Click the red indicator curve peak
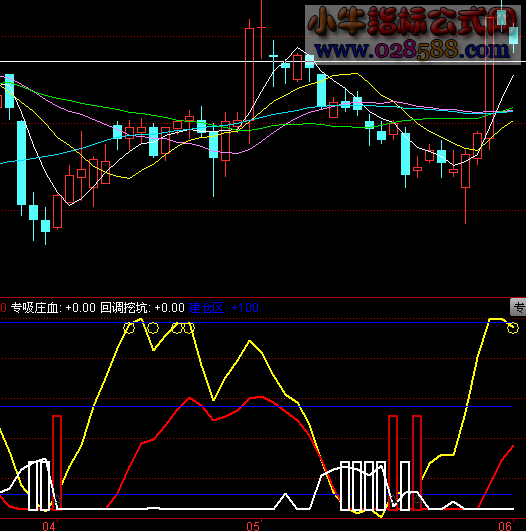Image resolution: width=526 pixels, height=531 pixels. point(259,397)
